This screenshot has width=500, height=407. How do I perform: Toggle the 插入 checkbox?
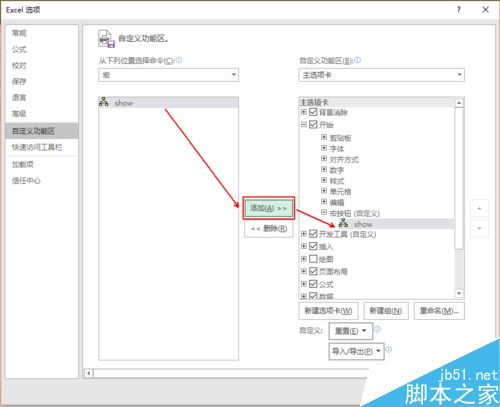pos(313,246)
